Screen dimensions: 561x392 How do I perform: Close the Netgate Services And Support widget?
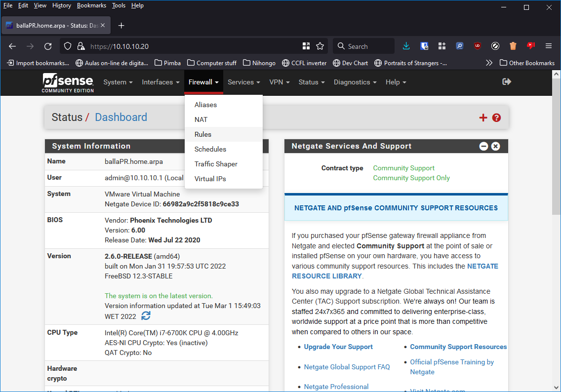[496, 146]
